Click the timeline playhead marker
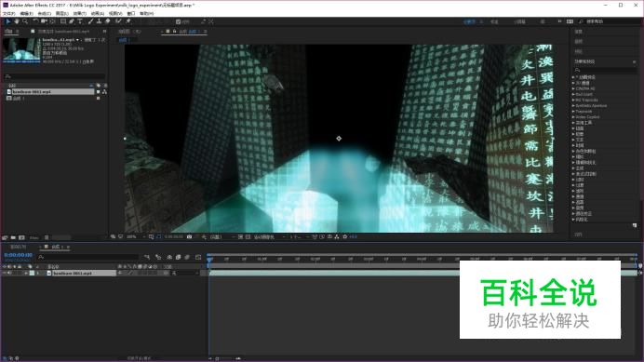The height and width of the screenshot is (362, 644). [x=210, y=260]
